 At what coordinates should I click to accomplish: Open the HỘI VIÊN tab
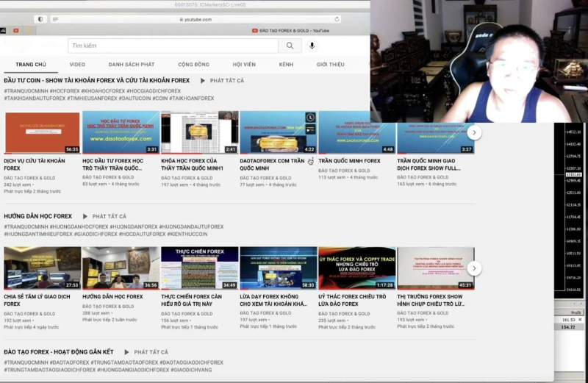tap(244, 65)
